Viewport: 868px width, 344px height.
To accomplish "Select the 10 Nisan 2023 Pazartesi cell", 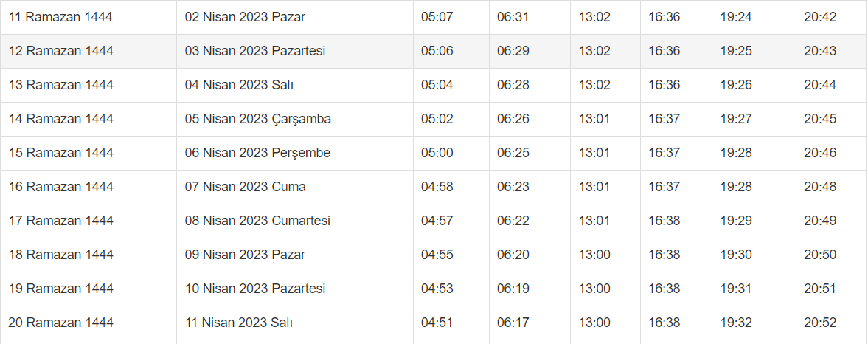I will (x=255, y=289).
